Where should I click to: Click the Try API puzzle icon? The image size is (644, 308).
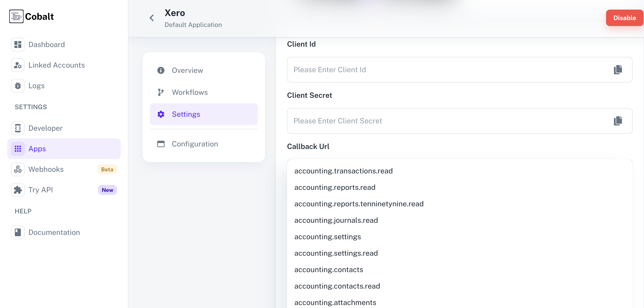[18, 190]
